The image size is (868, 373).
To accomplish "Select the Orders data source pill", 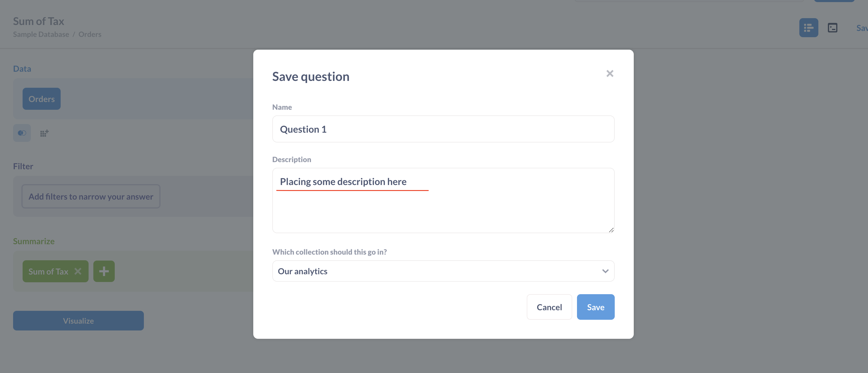I will tap(41, 99).
